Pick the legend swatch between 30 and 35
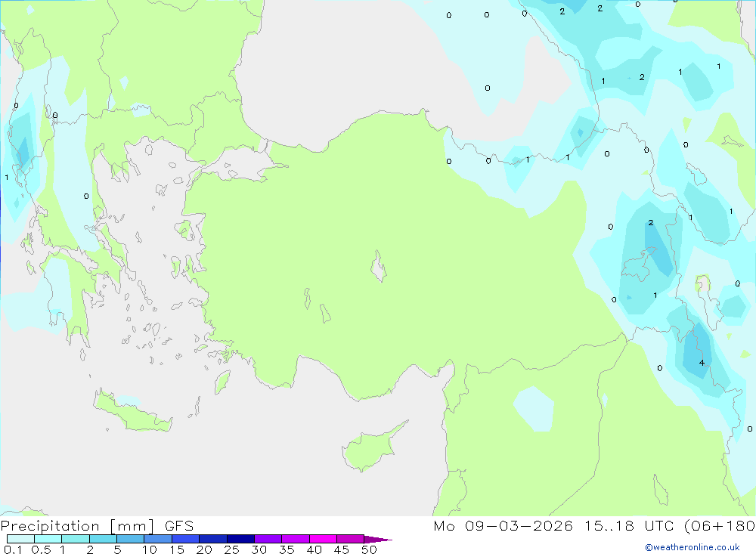 (x=268, y=539)
